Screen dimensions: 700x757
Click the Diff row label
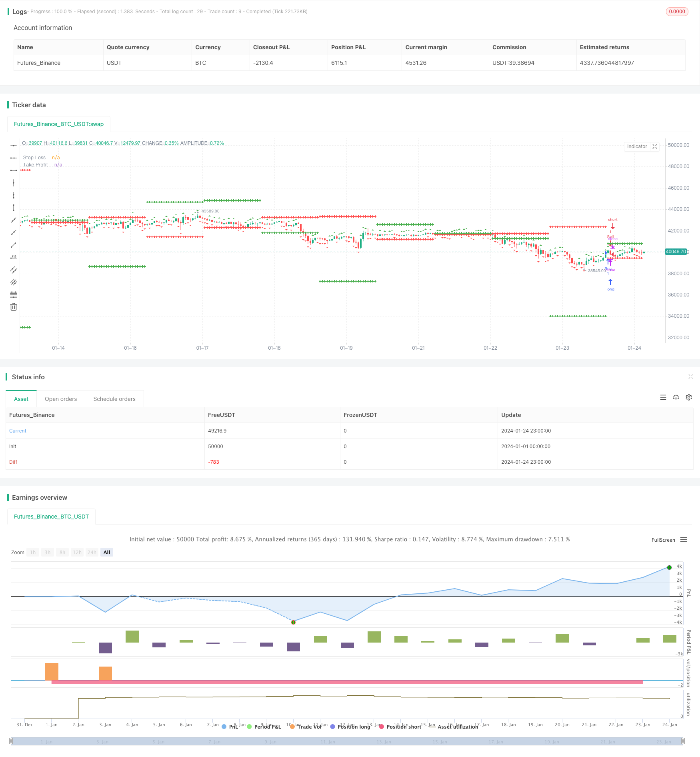coord(13,462)
